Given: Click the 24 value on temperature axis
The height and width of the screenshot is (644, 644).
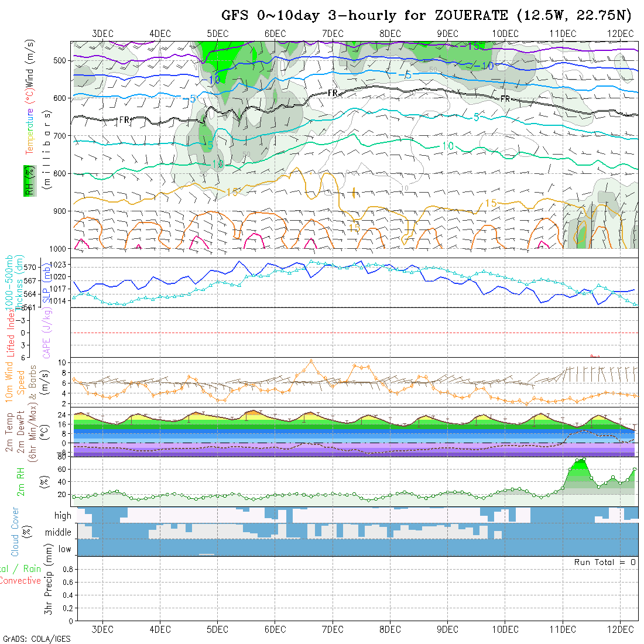Looking at the screenshot, I should (x=62, y=415).
